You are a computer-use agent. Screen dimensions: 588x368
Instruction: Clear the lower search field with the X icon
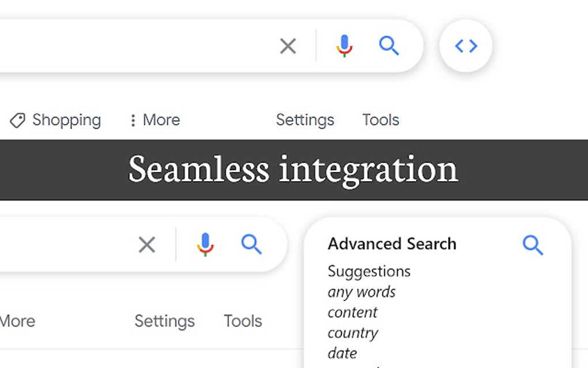pos(147,245)
